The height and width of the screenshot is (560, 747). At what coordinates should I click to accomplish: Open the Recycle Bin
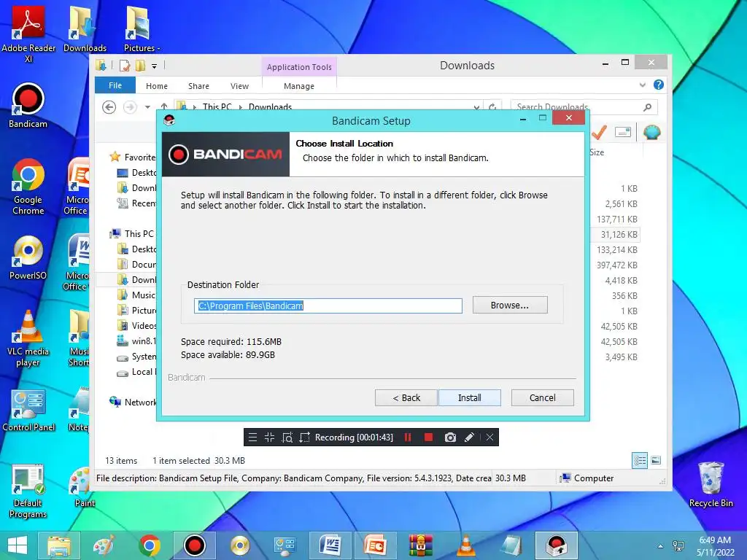[x=711, y=485]
